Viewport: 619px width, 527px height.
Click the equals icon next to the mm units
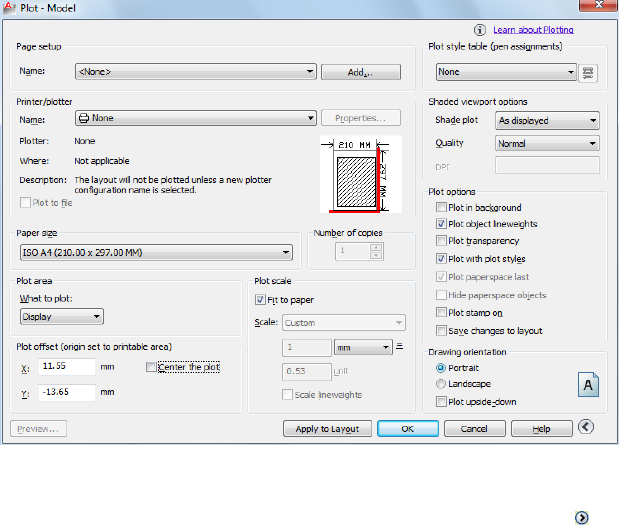point(400,347)
